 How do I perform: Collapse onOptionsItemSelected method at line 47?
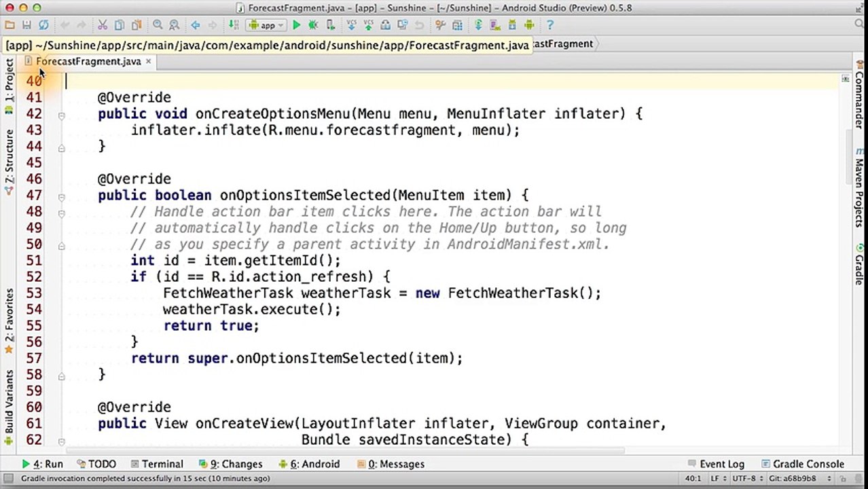pos(61,197)
